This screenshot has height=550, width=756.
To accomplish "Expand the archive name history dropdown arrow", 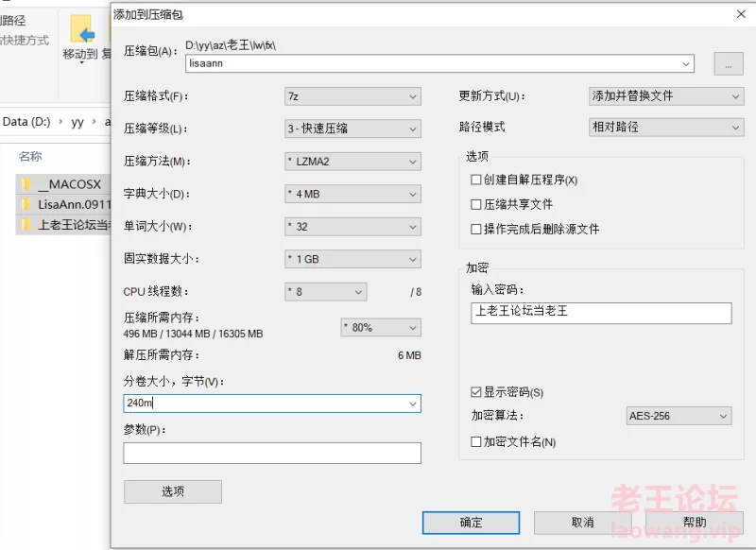I will 686,63.
